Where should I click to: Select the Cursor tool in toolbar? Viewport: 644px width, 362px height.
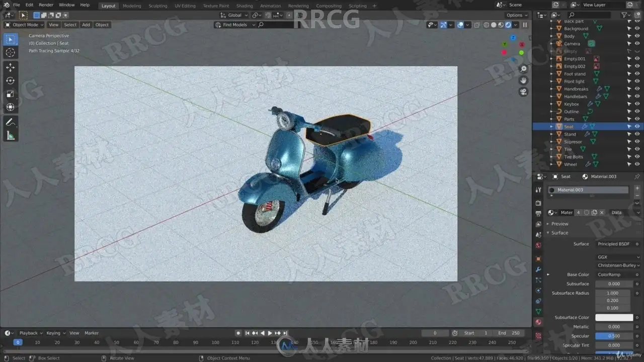pyautogui.click(x=11, y=53)
